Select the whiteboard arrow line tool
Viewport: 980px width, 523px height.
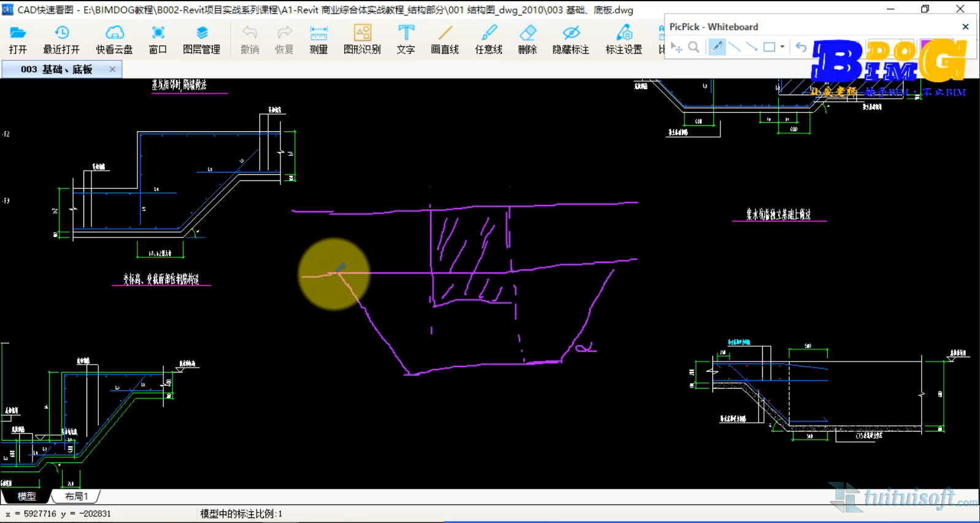[752, 47]
